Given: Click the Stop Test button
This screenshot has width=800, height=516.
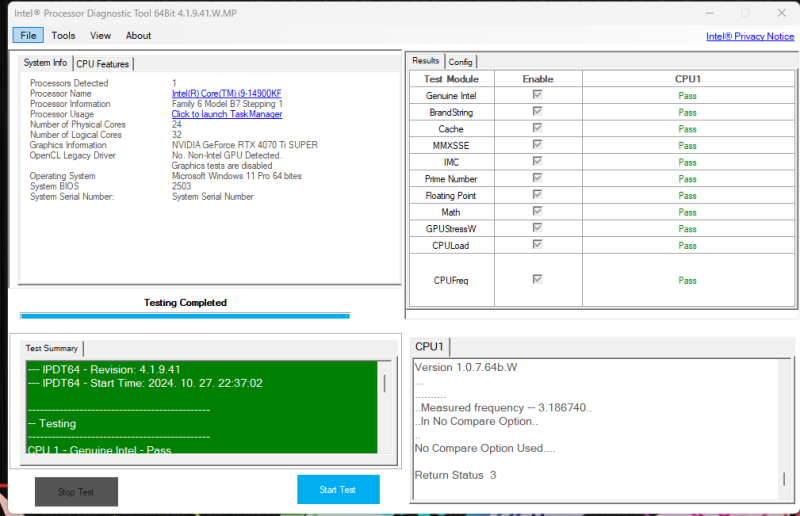Looking at the screenshot, I should (x=76, y=492).
